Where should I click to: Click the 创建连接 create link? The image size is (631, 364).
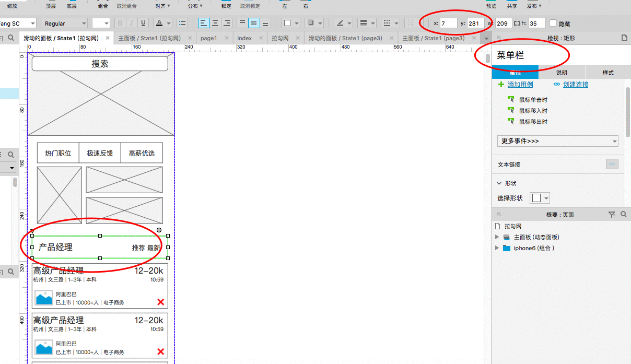[x=576, y=85]
